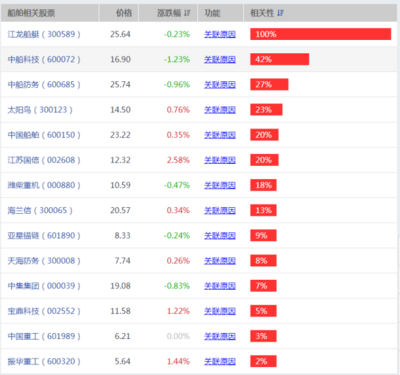Select the change value 1.44%
This screenshot has height=375, width=400.
pos(178,361)
